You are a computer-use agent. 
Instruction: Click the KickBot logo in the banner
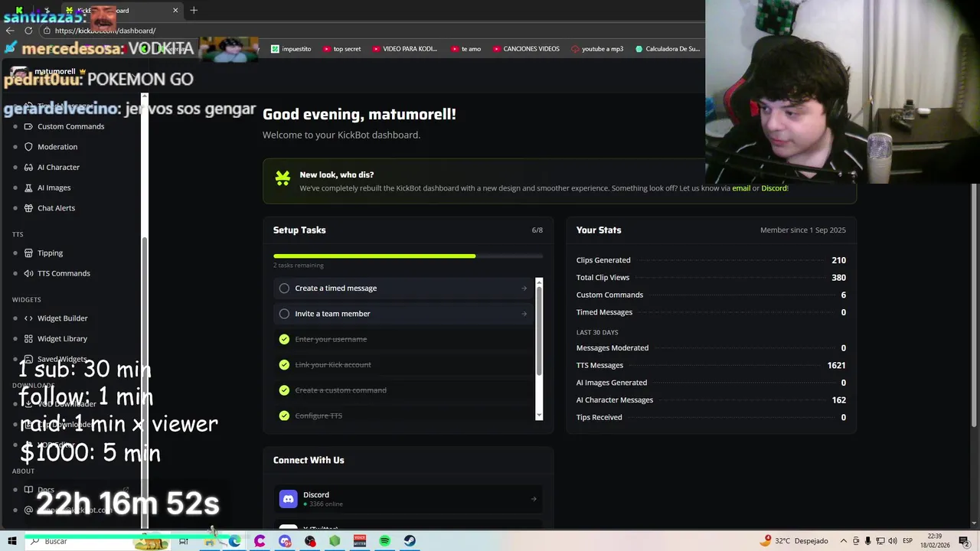click(283, 179)
